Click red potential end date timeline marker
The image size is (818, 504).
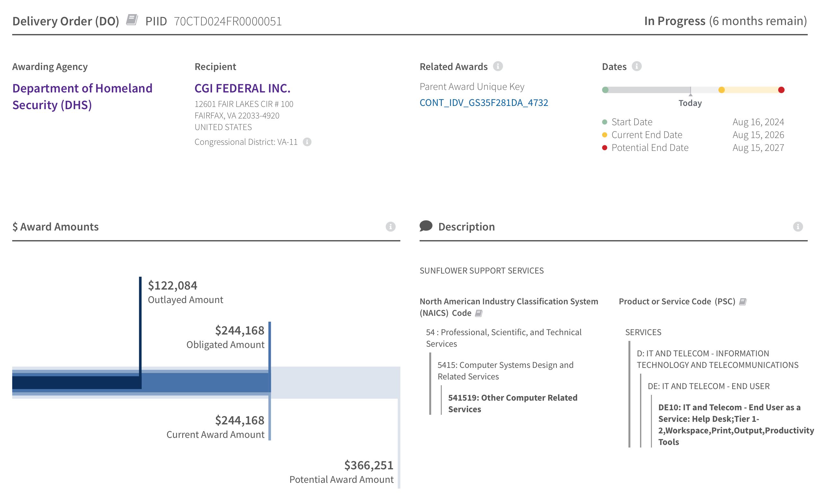781,90
